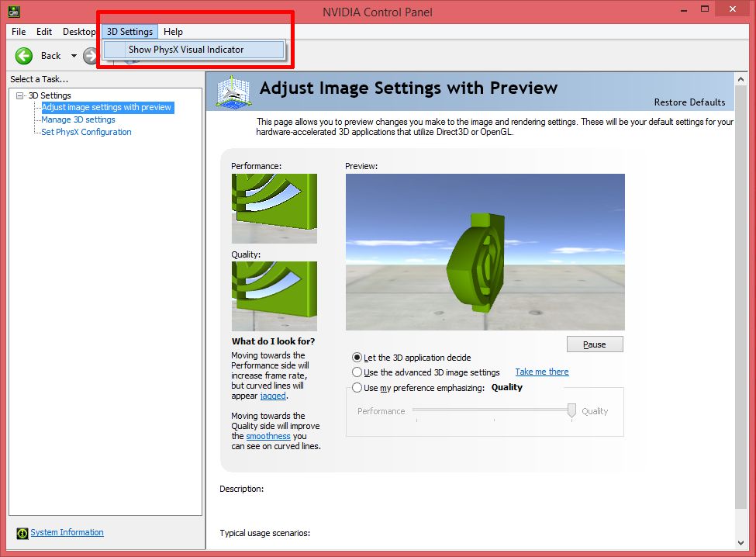Click the 'Select a Task...' label
This screenshot has width=756, height=557.
coord(39,79)
